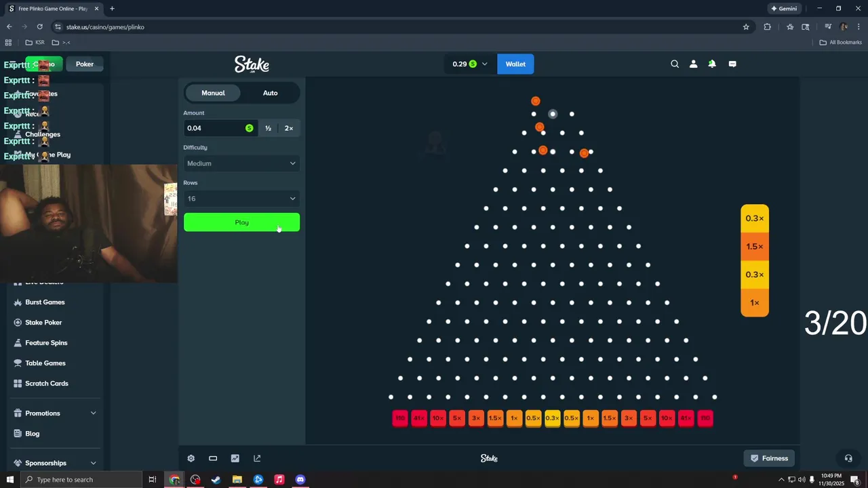Open the Chrome extensions puzzle icon
This screenshot has height=488, width=868.
768,26
